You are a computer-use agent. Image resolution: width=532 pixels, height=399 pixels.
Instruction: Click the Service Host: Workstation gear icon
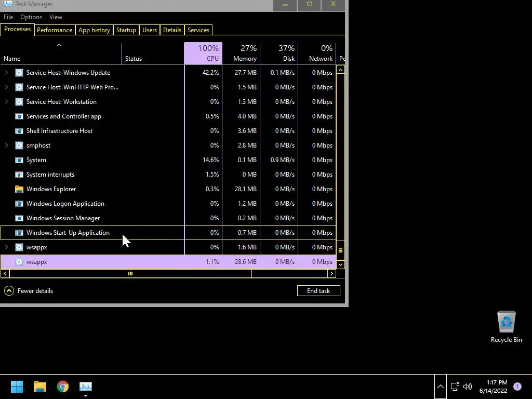point(19,102)
